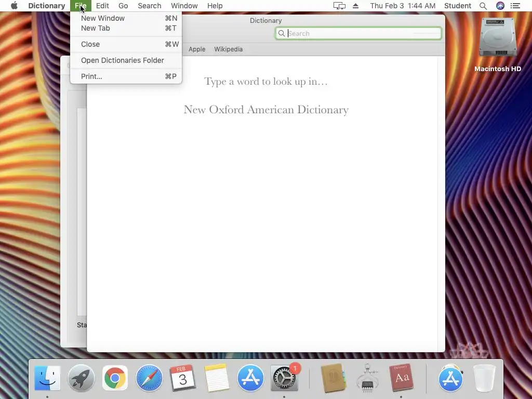Click the eject icon in menu bar
Screen dimensions: 532x399
coord(355,6)
